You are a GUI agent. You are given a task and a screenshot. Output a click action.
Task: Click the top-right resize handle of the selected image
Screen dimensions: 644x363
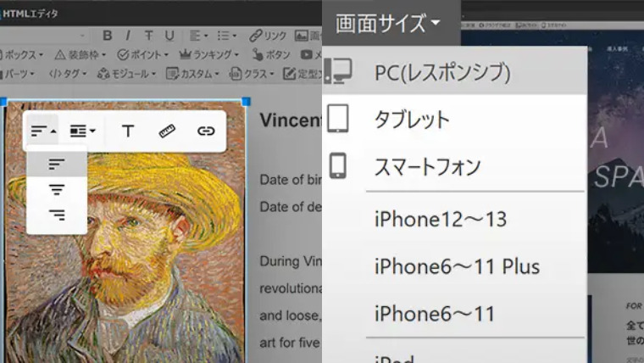coord(246,101)
